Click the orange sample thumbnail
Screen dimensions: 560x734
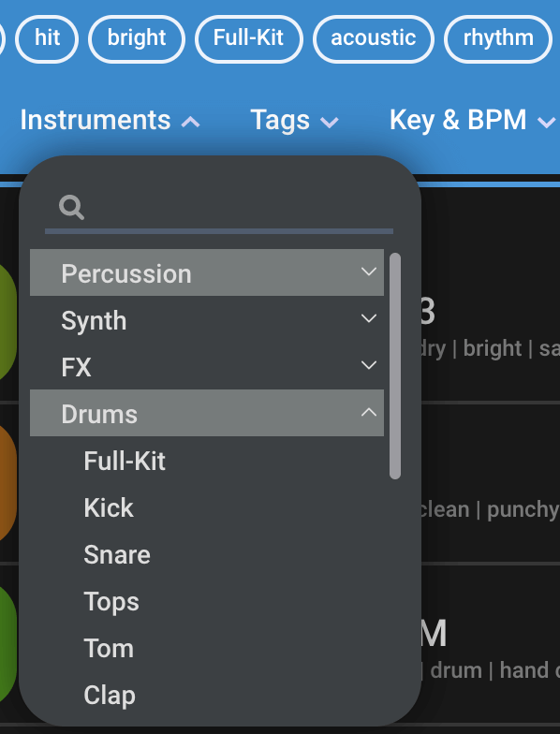pyautogui.click(x=7, y=481)
